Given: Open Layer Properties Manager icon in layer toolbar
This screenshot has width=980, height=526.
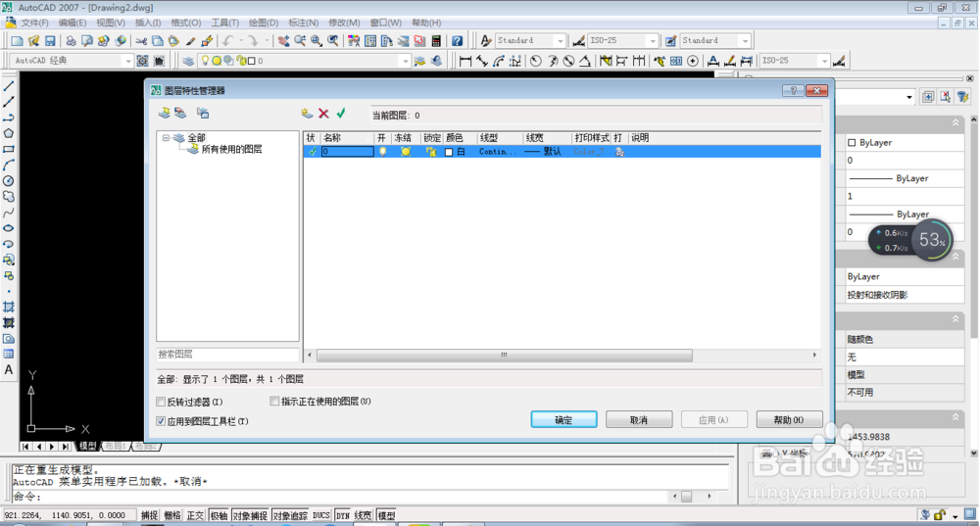Looking at the screenshot, I should click(187, 61).
